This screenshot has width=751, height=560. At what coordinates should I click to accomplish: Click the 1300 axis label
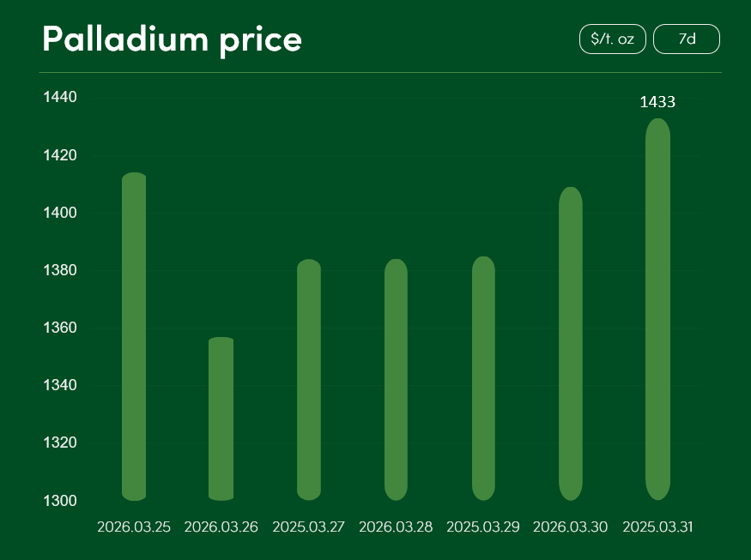pos(60,501)
